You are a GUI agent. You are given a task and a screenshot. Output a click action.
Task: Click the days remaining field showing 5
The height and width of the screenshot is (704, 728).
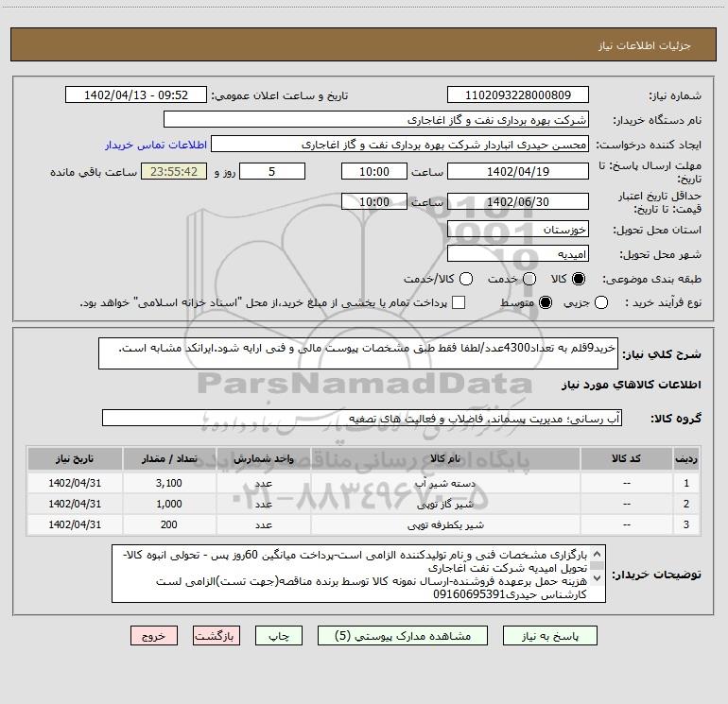pyautogui.click(x=272, y=171)
